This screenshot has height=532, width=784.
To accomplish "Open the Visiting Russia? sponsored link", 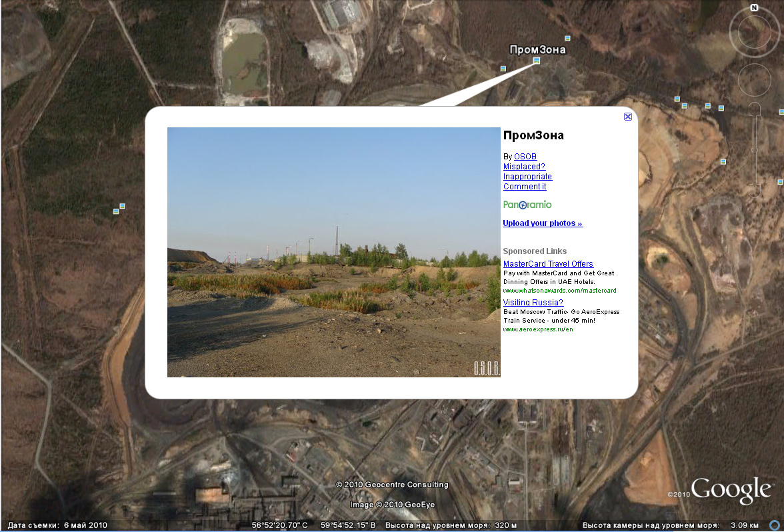I will coord(533,302).
